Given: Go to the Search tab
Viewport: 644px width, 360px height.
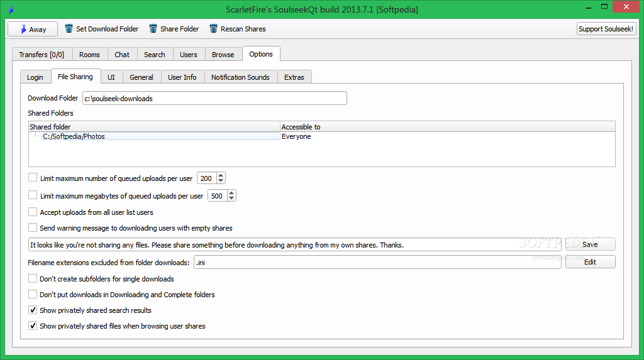Looking at the screenshot, I should click(x=155, y=55).
